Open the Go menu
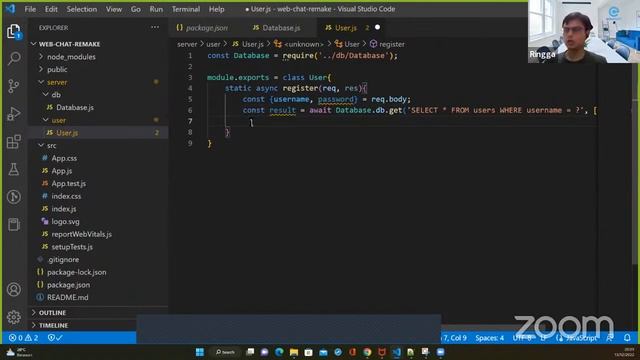The height and width of the screenshot is (360, 640). coord(136,9)
